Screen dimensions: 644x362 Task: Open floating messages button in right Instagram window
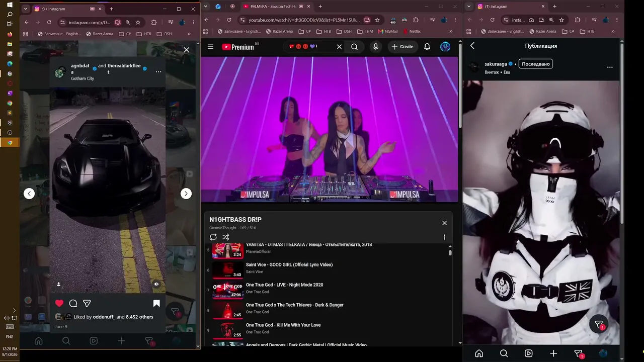tap(599, 324)
